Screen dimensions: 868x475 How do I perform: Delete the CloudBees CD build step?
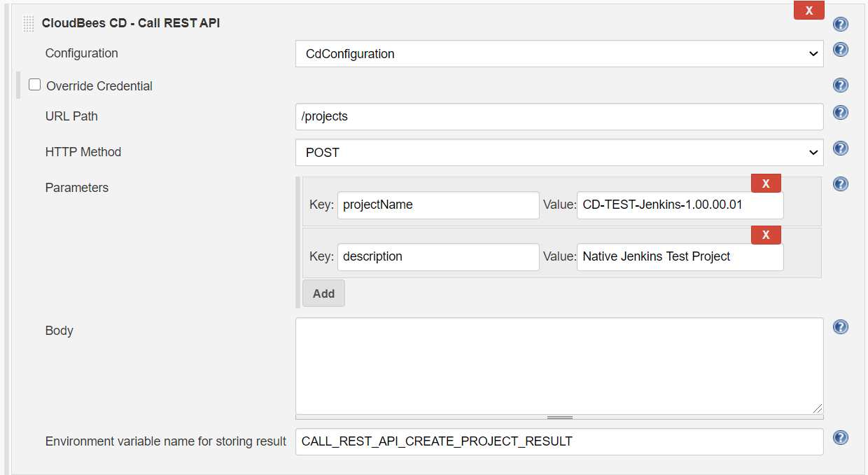(808, 11)
